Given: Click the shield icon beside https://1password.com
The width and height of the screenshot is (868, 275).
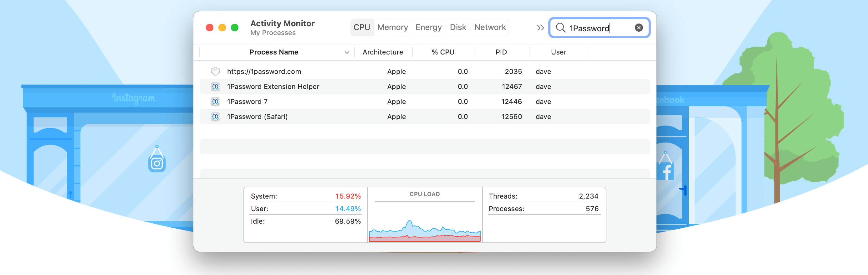Looking at the screenshot, I should pos(215,71).
